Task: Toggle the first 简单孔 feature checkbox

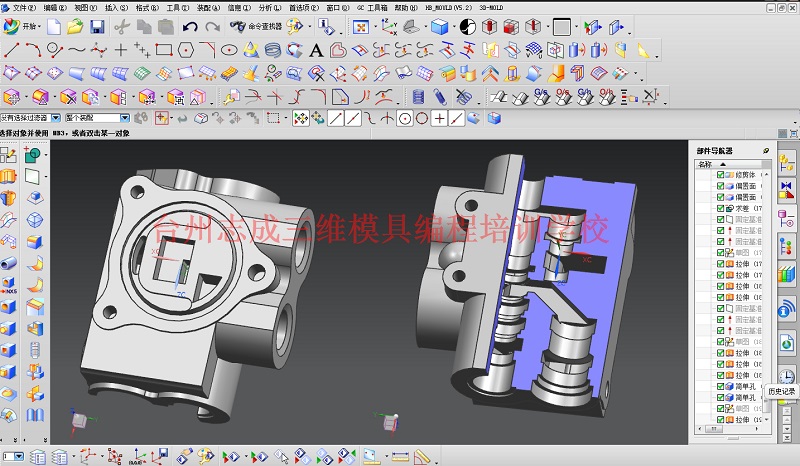Action: tap(720, 386)
